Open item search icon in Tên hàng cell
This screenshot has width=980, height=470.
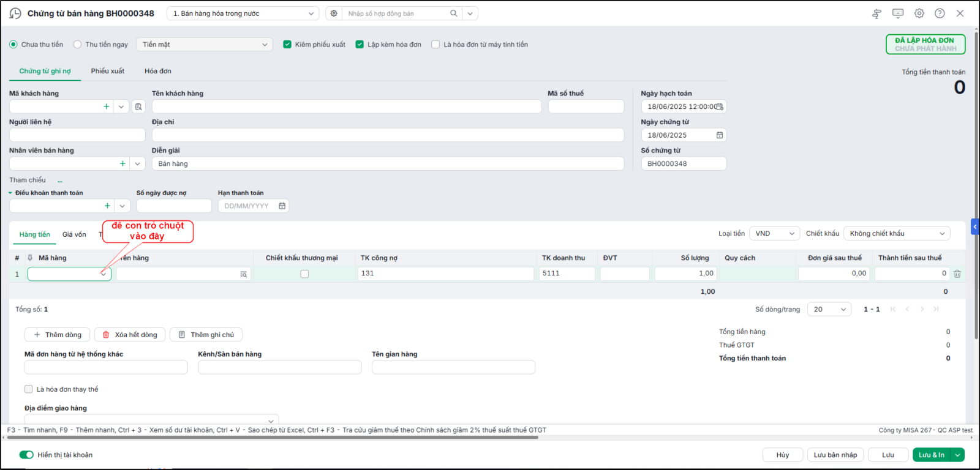click(x=244, y=274)
